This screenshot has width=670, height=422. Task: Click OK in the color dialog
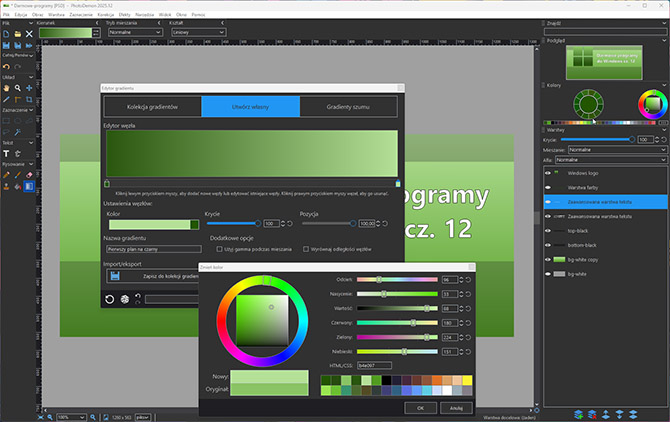coord(421,408)
